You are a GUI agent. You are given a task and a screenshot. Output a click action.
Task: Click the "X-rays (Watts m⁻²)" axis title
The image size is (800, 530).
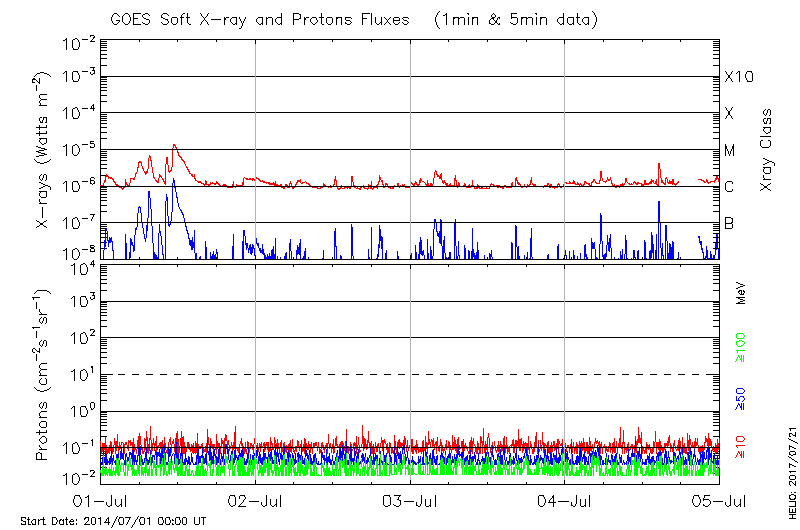[44, 150]
